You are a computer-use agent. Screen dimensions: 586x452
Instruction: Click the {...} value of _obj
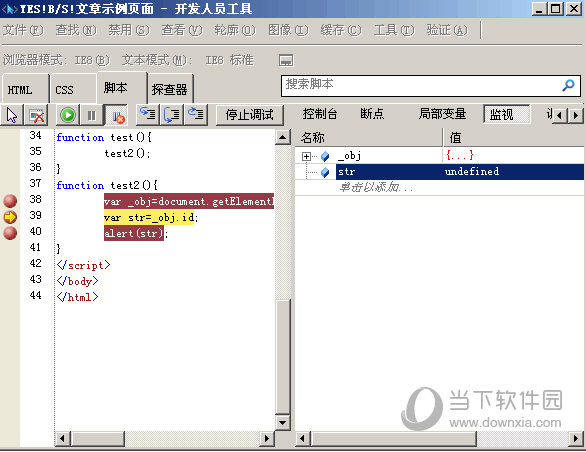(x=460, y=155)
